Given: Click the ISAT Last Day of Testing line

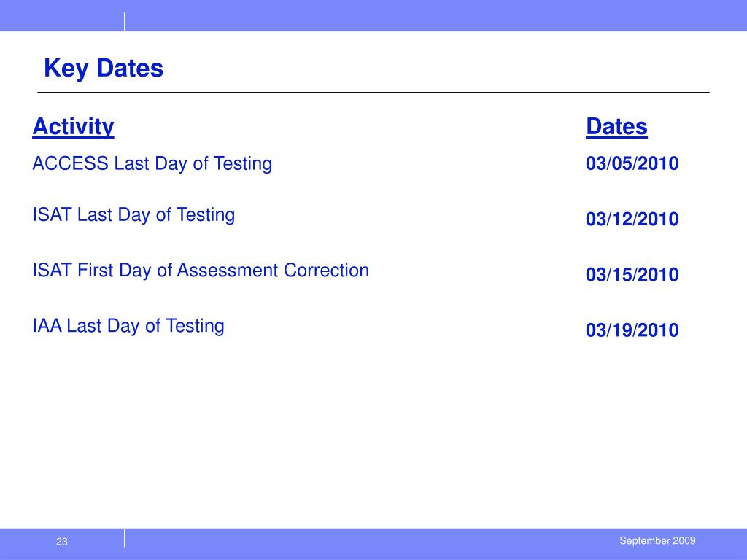Looking at the screenshot, I should [133, 215].
